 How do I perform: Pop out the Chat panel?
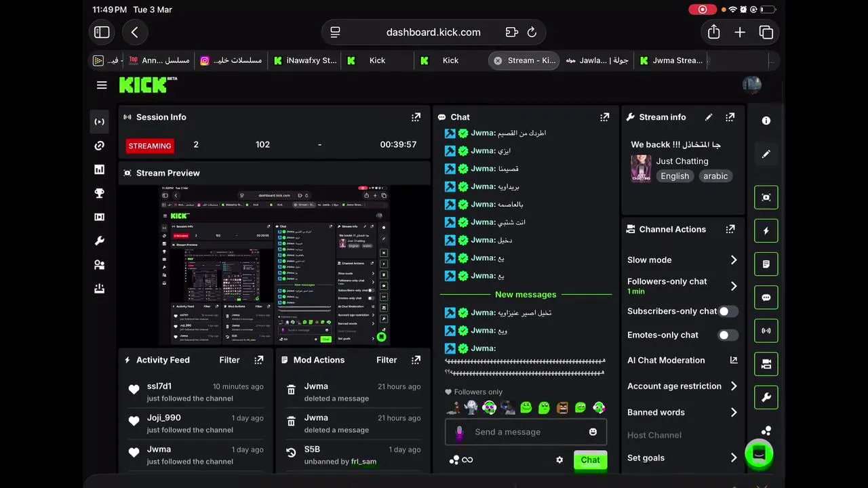click(x=604, y=117)
